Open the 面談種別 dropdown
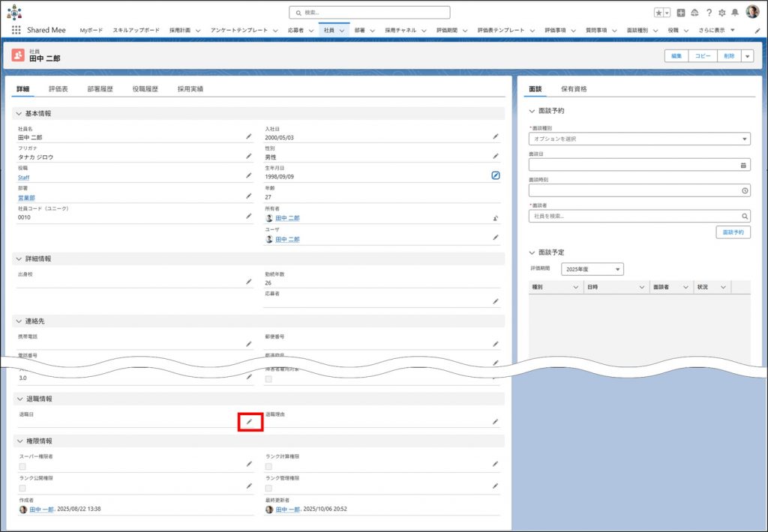The height and width of the screenshot is (532, 768). 639,139
